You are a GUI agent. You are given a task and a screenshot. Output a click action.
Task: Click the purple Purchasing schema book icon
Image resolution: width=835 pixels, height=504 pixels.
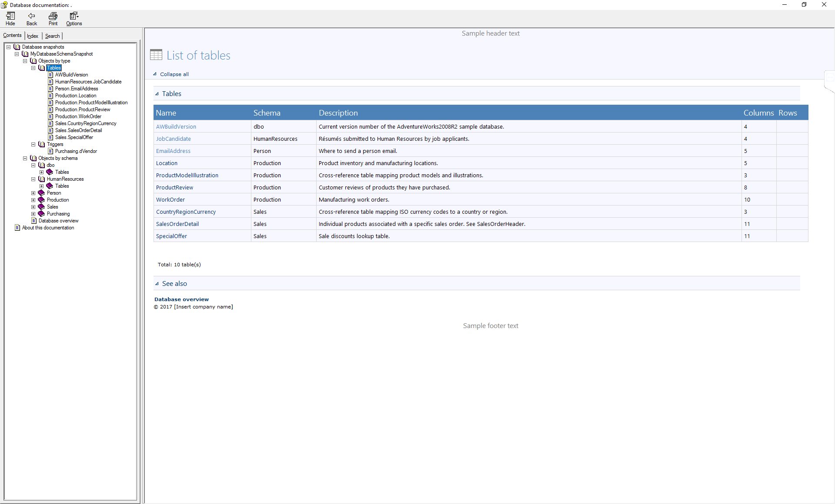click(x=41, y=214)
